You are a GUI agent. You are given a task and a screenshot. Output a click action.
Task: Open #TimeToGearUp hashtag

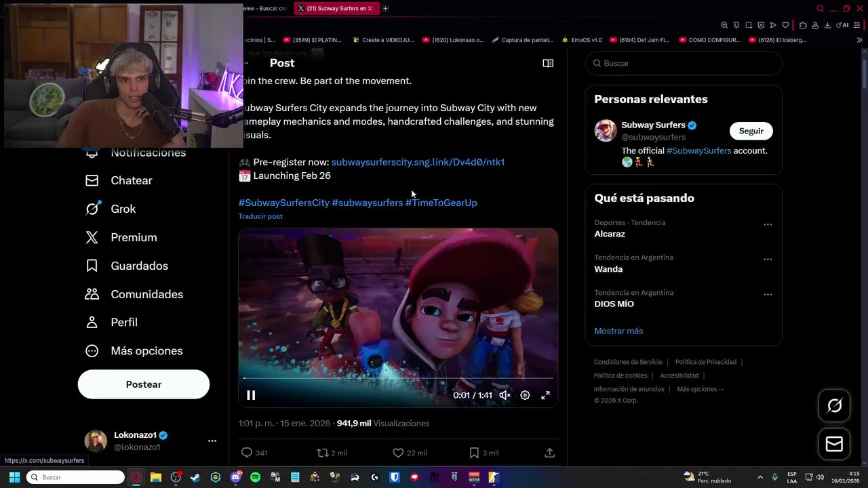point(441,203)
